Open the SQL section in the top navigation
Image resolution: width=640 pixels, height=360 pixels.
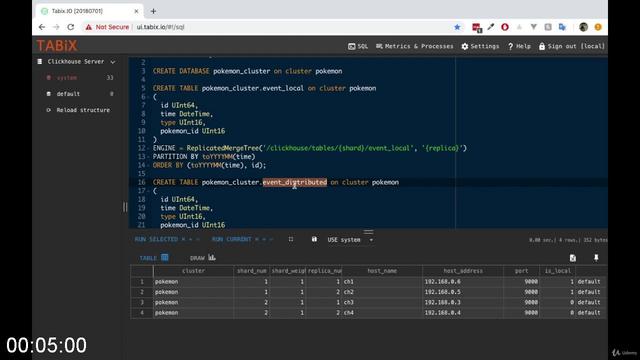click(358, 47)
